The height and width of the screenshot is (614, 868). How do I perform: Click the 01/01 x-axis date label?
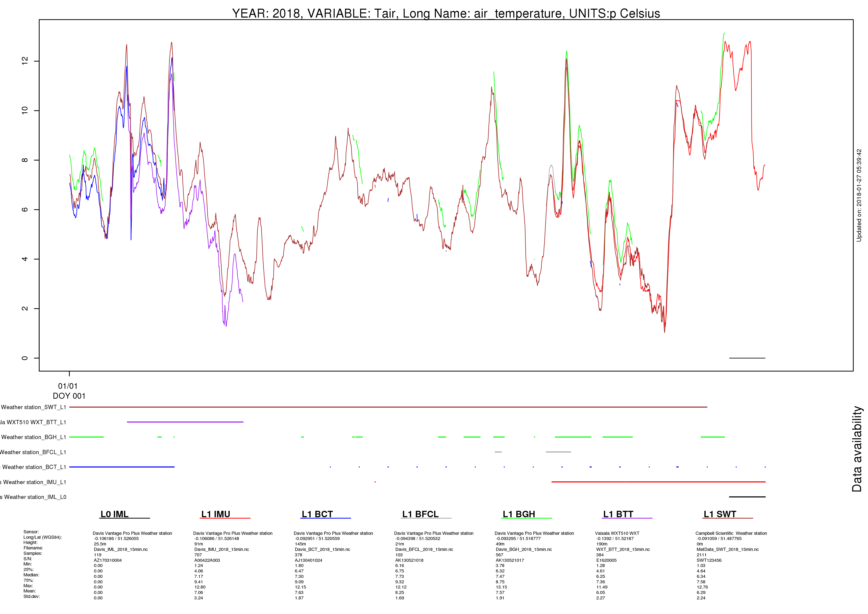pos(68,386)
